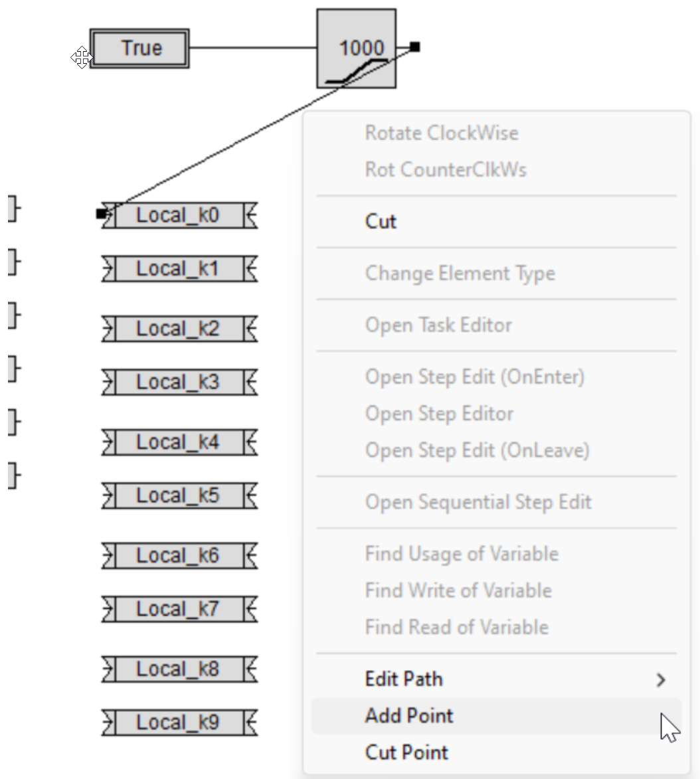Image resolution: width=700 pixels, height=779 pixels.
Task: Expand the Edit Path submenu arrow
Action: point(661,679)
